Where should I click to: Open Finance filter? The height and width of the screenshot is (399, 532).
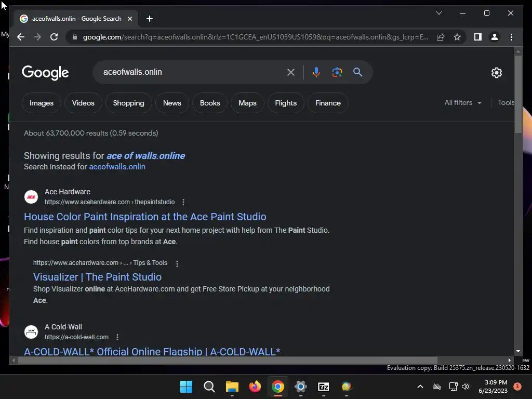click(328, 103)
